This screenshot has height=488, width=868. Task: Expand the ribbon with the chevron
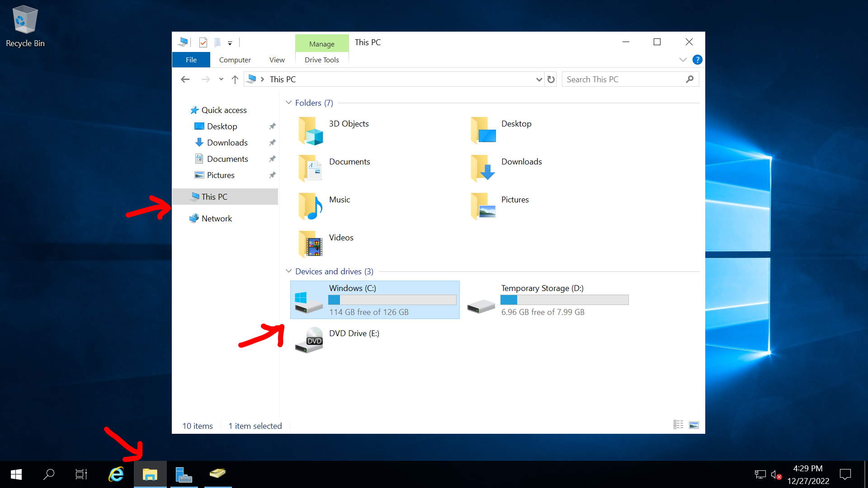[683, 60]
